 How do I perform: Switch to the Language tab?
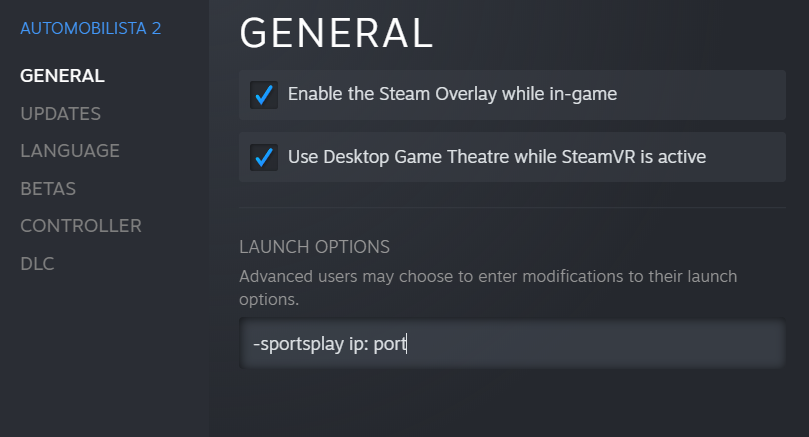coord(70,151)
